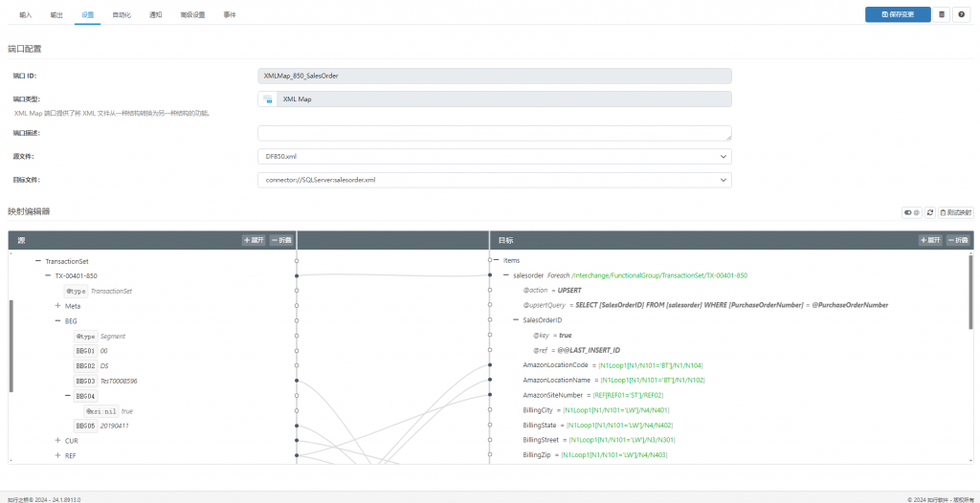
Task: Click the 测试映射 clipboard button
Action: tap(956, 212)
